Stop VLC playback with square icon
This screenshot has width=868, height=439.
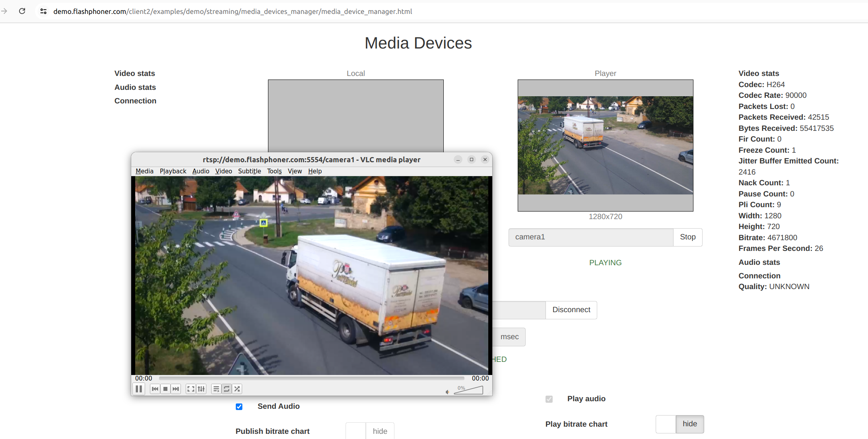(165, 389)
